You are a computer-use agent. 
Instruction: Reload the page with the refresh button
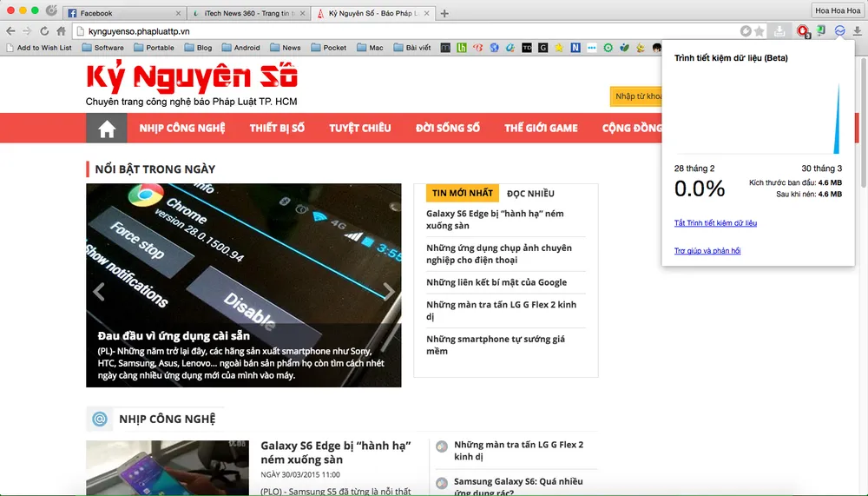tap(43, 31)
